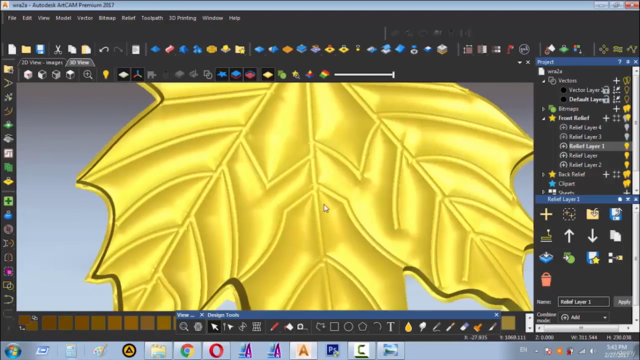Pick the tan swatch at palette right end
Viewport: 640px width, 360px height.
pyautogui.click(x=508, y=323)
